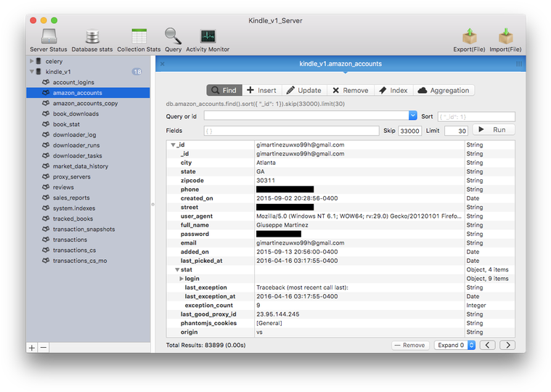Click the proxy_servers collection icon

46,176
